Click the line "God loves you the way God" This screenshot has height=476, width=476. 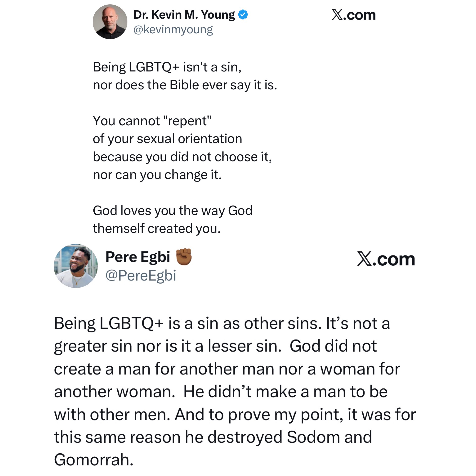coord(172,211)
